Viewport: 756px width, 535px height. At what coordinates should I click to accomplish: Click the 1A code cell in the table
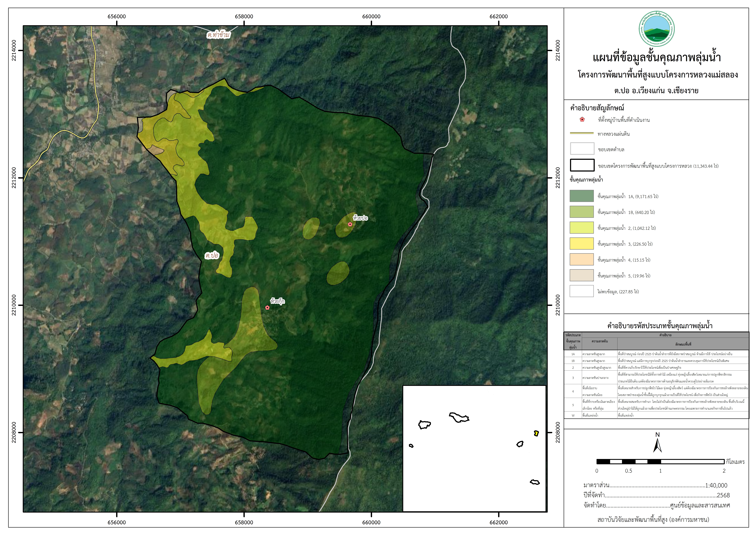tap(573, 354)
